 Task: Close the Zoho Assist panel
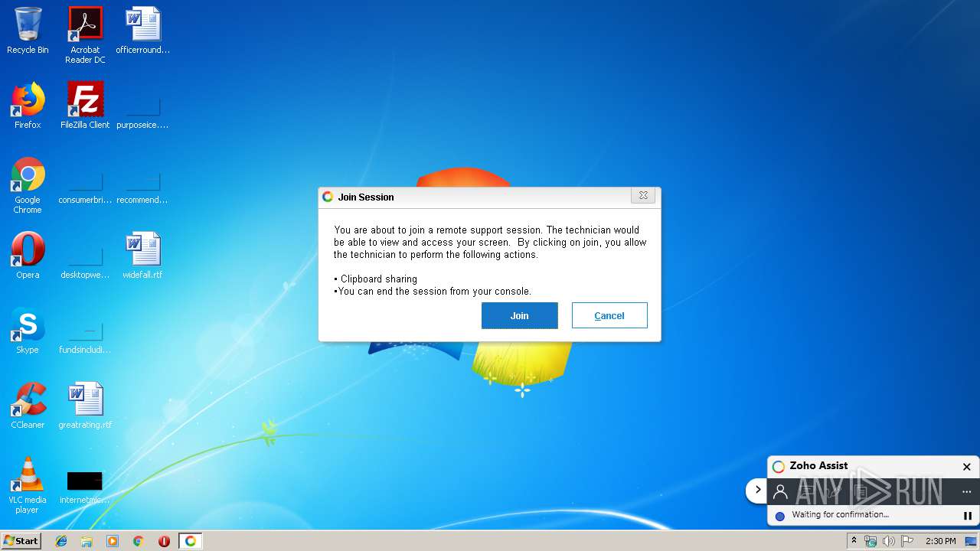[966, 466]
